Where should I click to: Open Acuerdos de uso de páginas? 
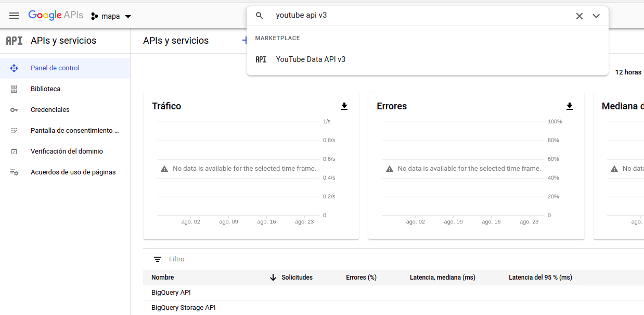[x=65, y=172]
